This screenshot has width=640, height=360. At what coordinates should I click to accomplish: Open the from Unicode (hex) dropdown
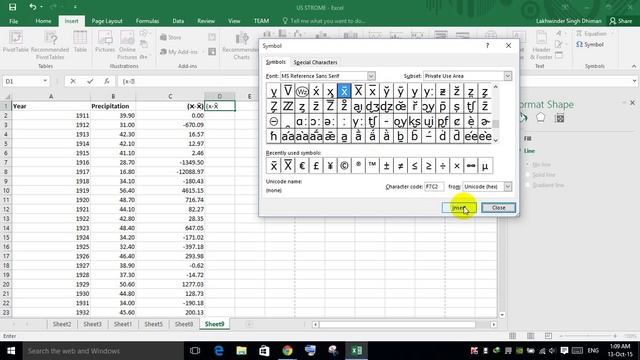(507, 187)
